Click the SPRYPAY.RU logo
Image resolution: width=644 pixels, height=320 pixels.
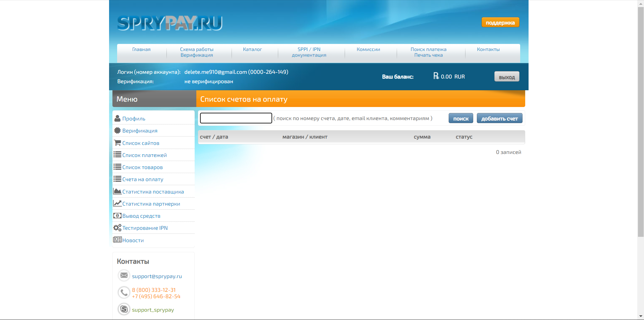[170, 23]
